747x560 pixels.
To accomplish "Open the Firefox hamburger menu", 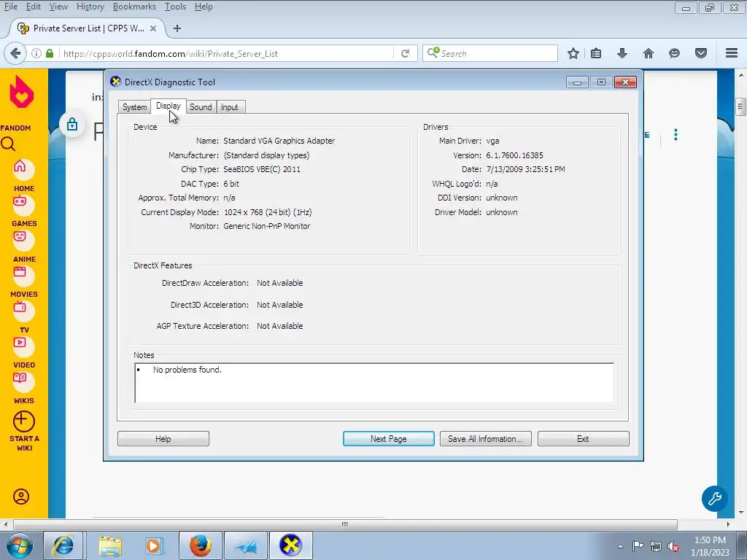I will [732, 53].
